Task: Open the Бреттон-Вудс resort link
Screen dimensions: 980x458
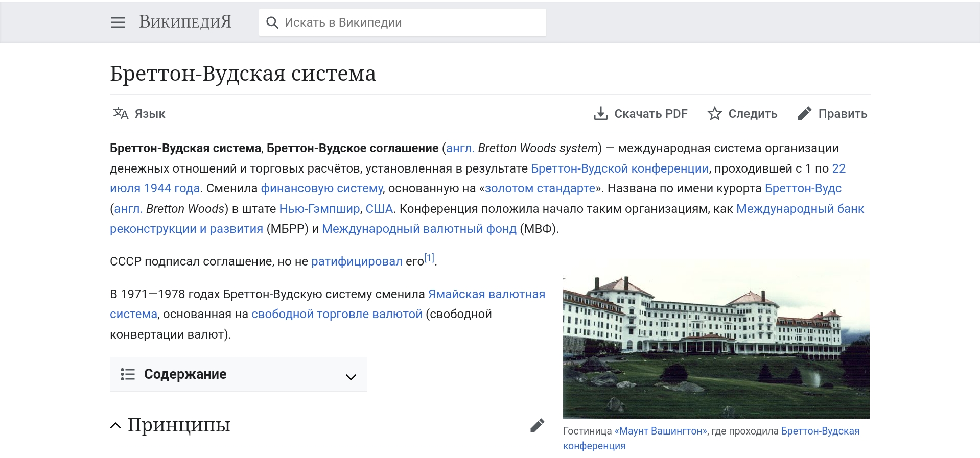Action: click(803, 188)
